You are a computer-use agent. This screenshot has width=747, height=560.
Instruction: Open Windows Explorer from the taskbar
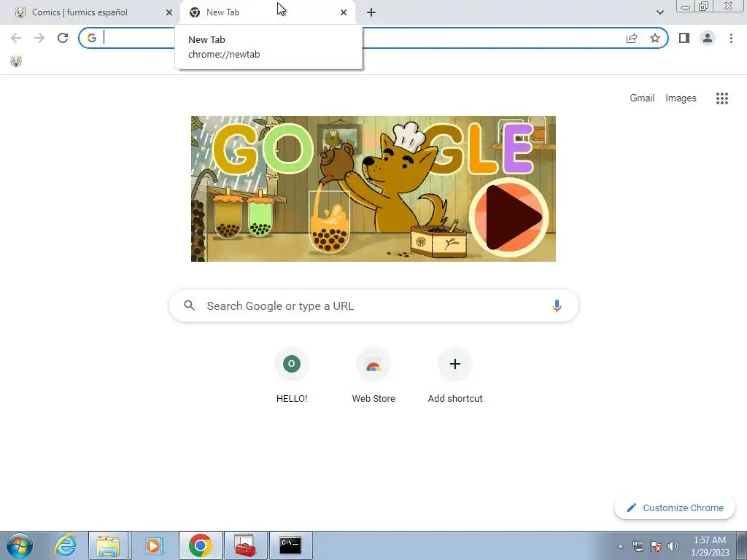[108, 545]
